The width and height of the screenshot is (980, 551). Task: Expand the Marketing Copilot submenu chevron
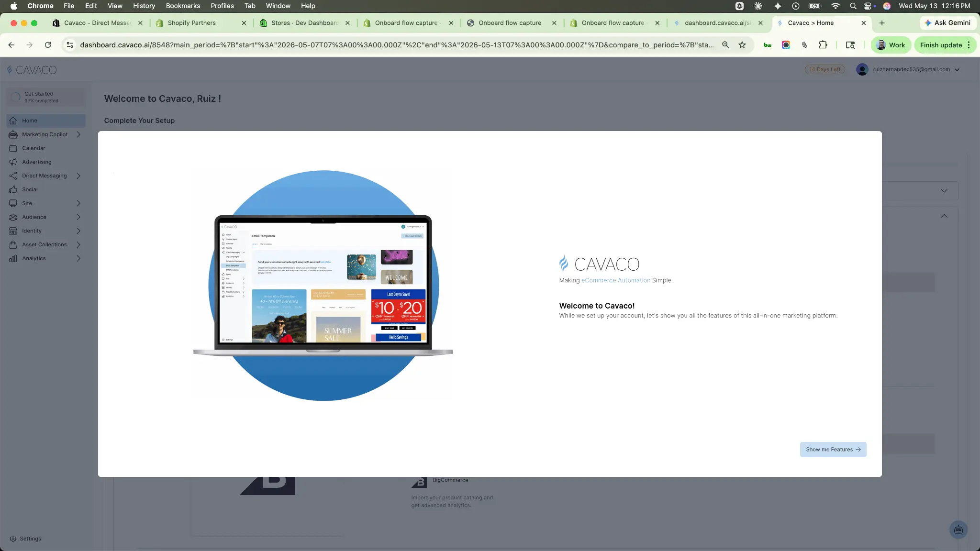[78, 134]
